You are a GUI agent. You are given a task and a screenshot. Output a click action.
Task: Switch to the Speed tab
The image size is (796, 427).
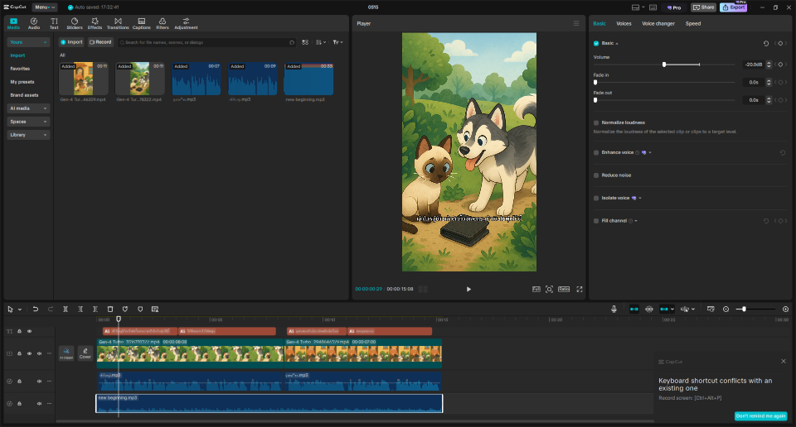pyautogui.click(x=693, y=23)
